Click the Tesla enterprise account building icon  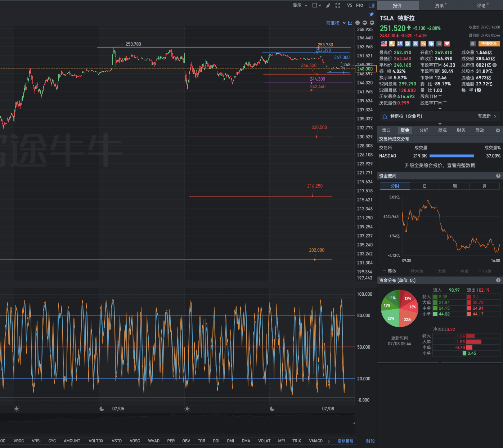point(385,116)
